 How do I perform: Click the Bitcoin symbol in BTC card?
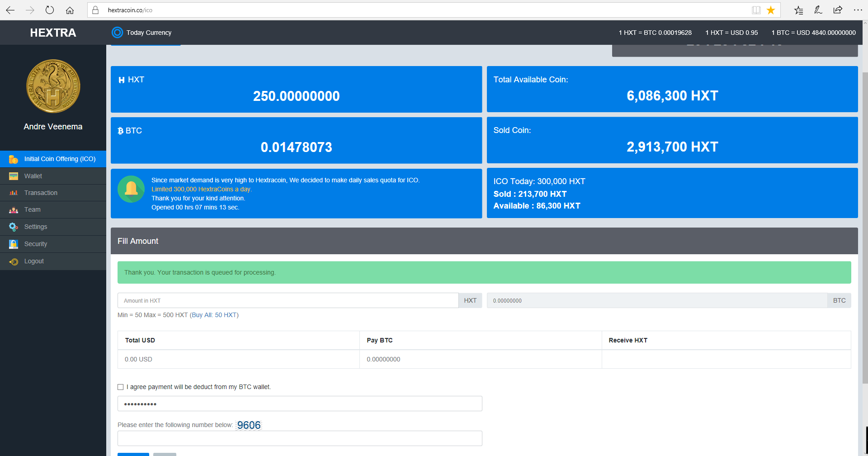tap(120, 131)
